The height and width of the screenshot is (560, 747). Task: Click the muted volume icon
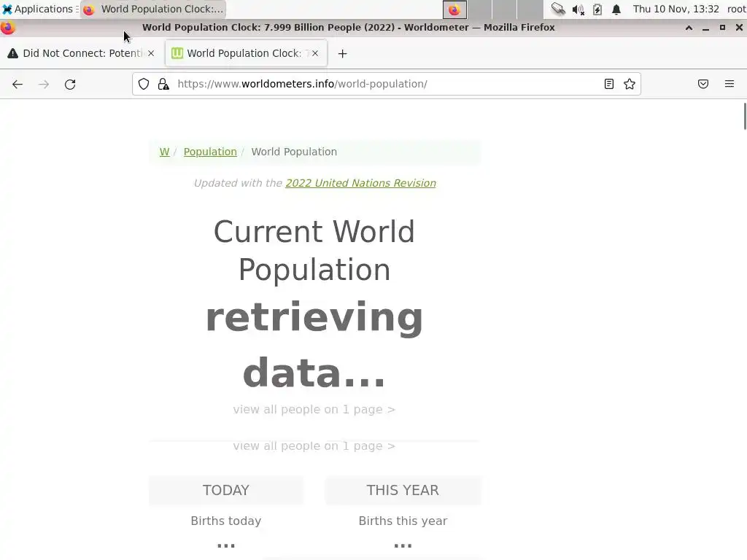[578, 9]
